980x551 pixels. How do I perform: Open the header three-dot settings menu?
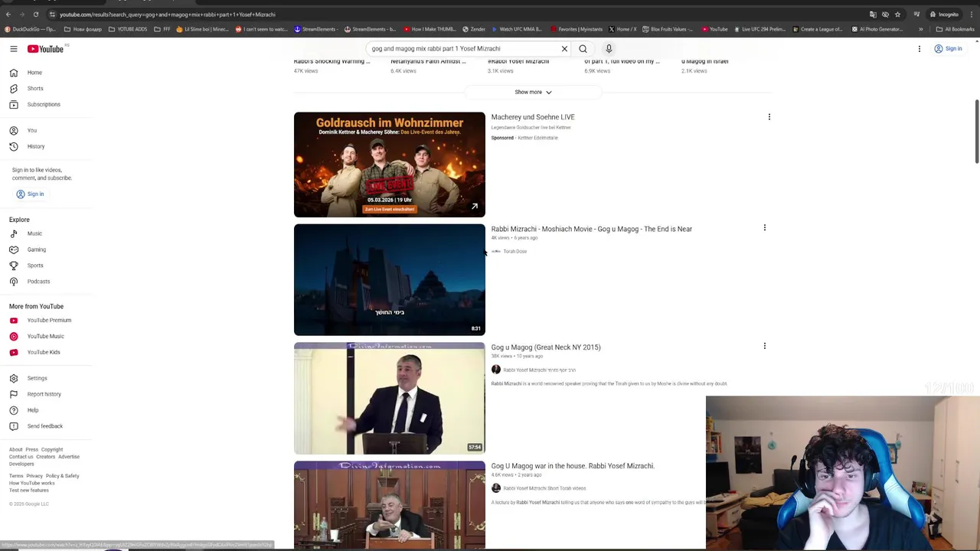coord(920,49)
